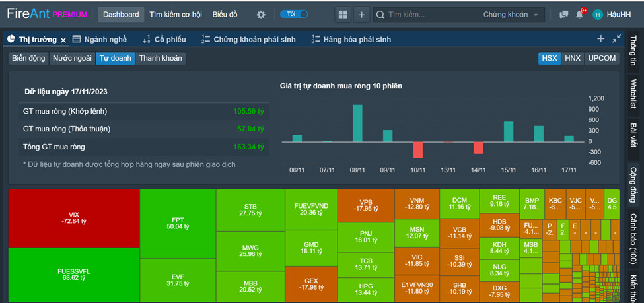
Task: Click the Thanh khoản button
Action: (161, 58)
